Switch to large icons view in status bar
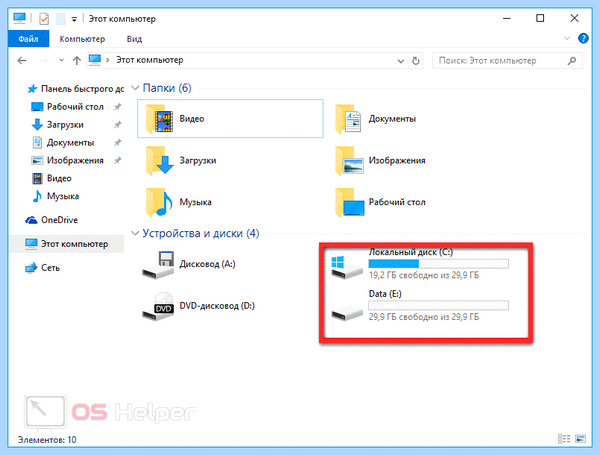The height and width of the screenshot is (455, 600). 580,439
